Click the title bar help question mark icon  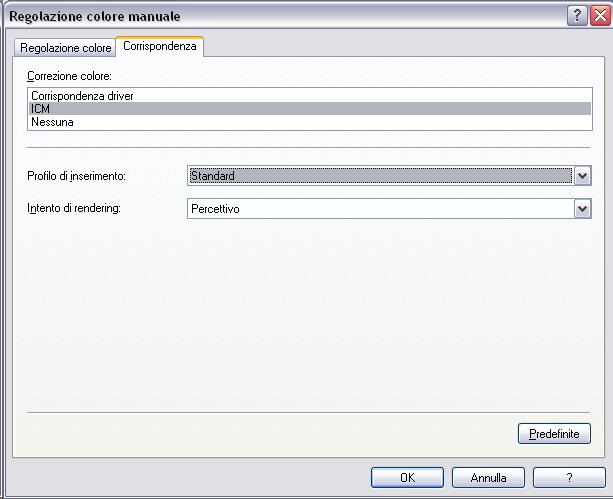pyautogui.click(x=577, y=16)
